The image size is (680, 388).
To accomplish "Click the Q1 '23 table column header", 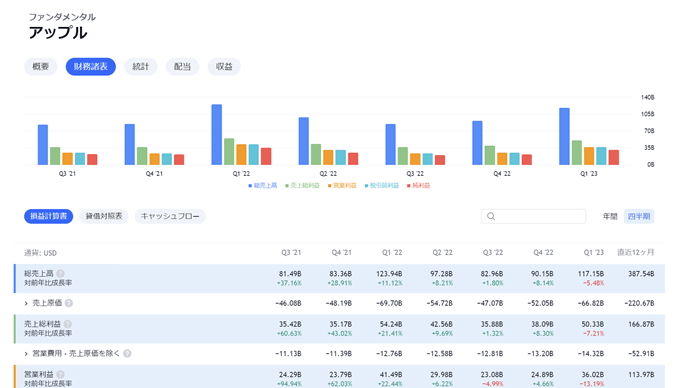I will pos(594,252).
